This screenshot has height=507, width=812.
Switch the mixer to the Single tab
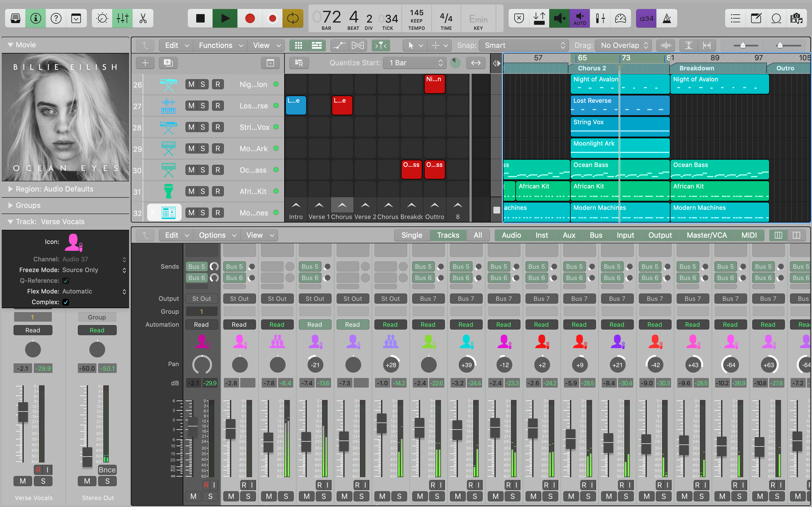click(x=412, y=235)
